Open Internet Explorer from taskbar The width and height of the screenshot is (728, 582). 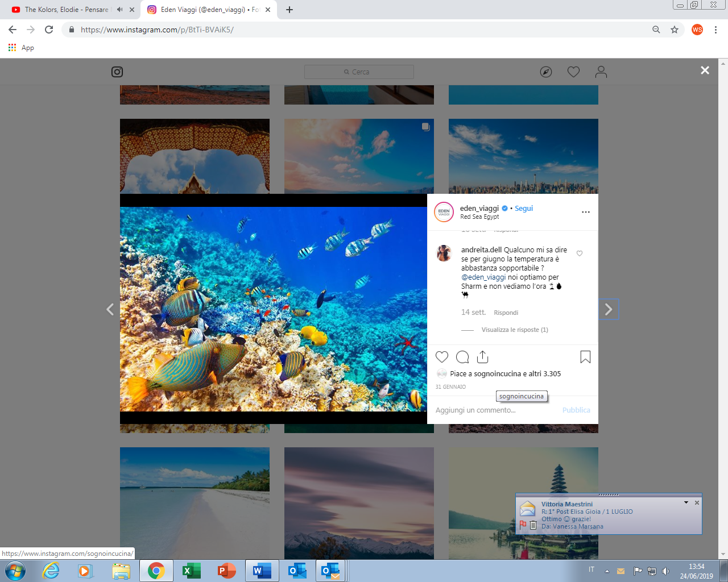click(x=51, y=571)
